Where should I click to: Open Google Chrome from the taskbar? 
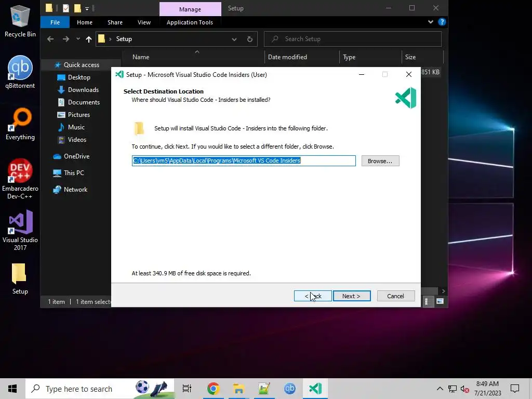213,389
